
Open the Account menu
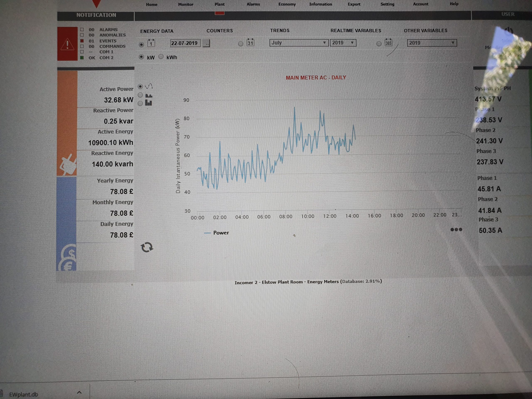pos(421,4)
